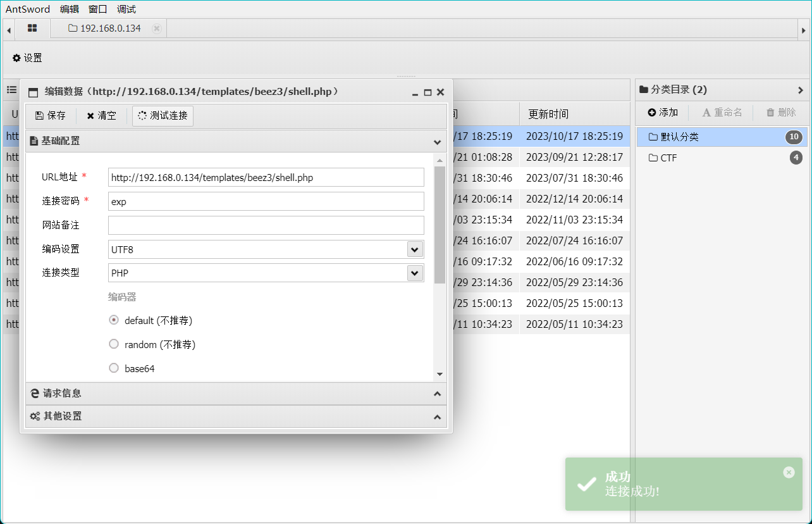Click the 默认分类 count badge 10
This screenshot has height=524, width=812.
point(794,137)
